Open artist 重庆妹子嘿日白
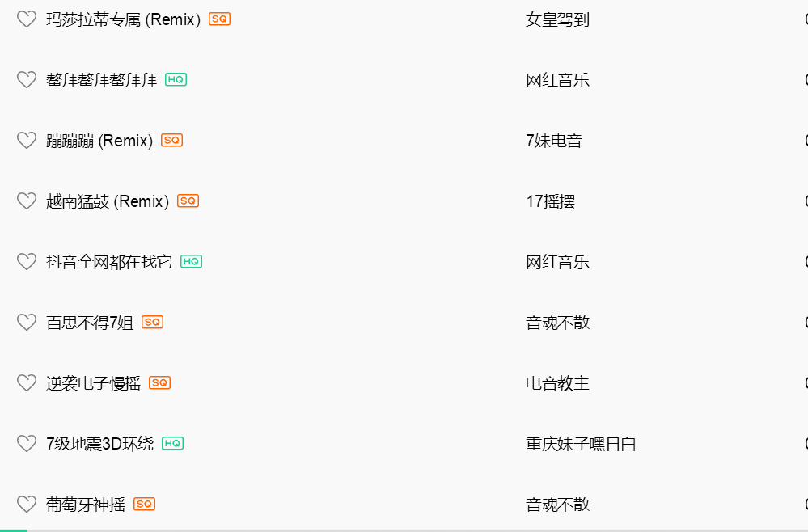 pyautogui.click(x=581, y=444)
